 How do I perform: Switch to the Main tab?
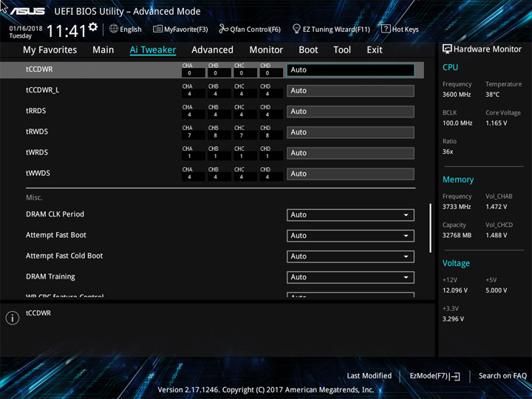[x=103, y=50]
